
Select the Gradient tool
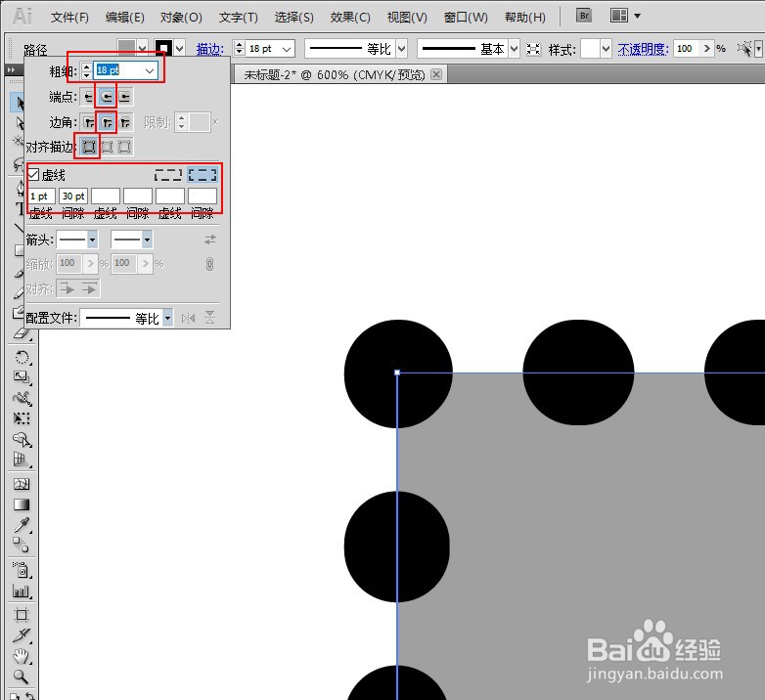click(x=22, y=504)
